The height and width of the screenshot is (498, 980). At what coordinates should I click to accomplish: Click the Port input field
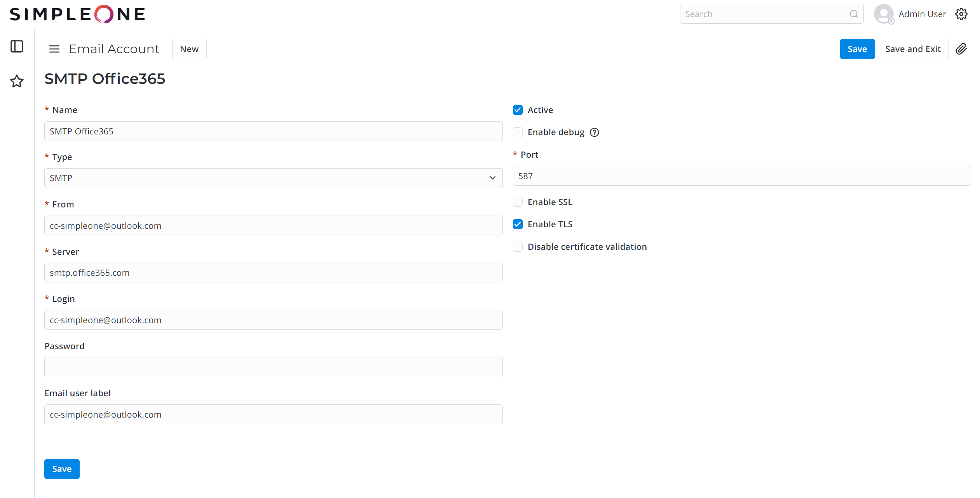coord(741,176)
